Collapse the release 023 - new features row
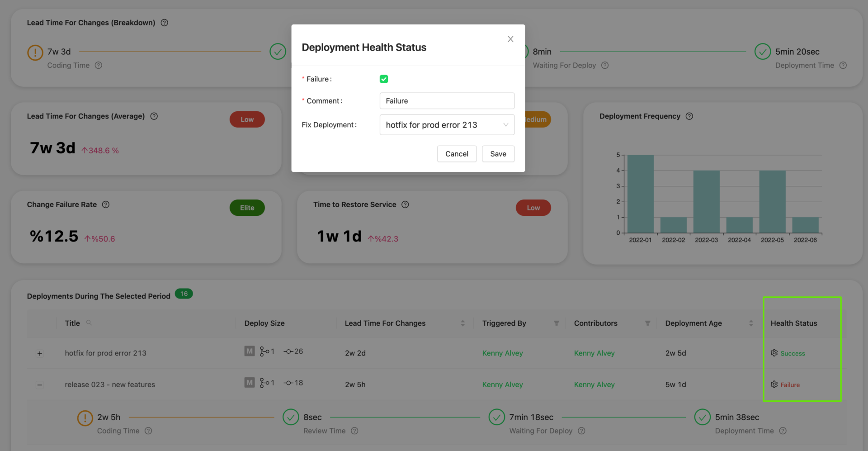Image resolution: width=868 pixels, height=451 pixels. click(40, 385)
